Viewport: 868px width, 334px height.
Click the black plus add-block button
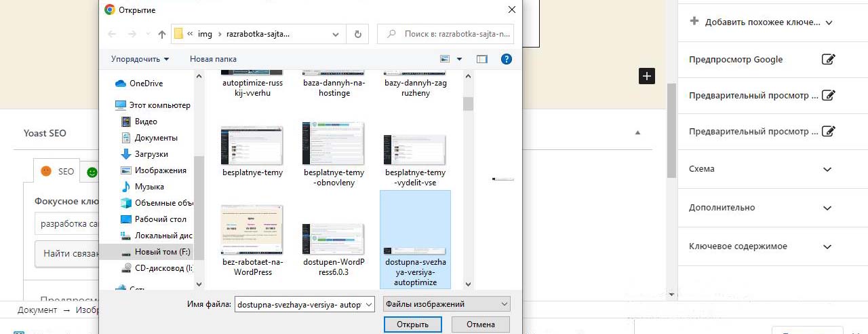[647, 76]
